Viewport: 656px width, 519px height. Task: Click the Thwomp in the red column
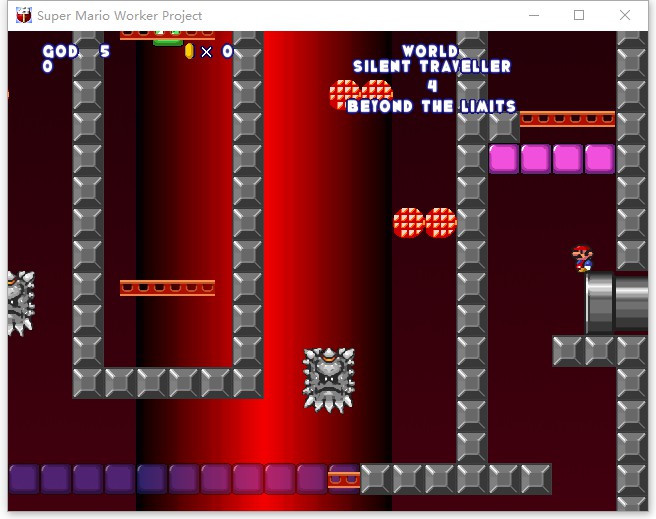(329, 380)
